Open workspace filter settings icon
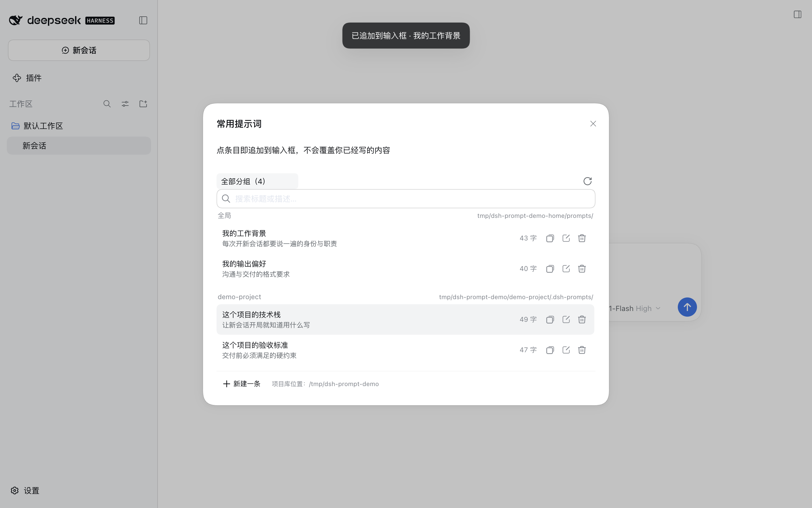The width and height of the screenshot is (812, 508). (x=125, y=104)
